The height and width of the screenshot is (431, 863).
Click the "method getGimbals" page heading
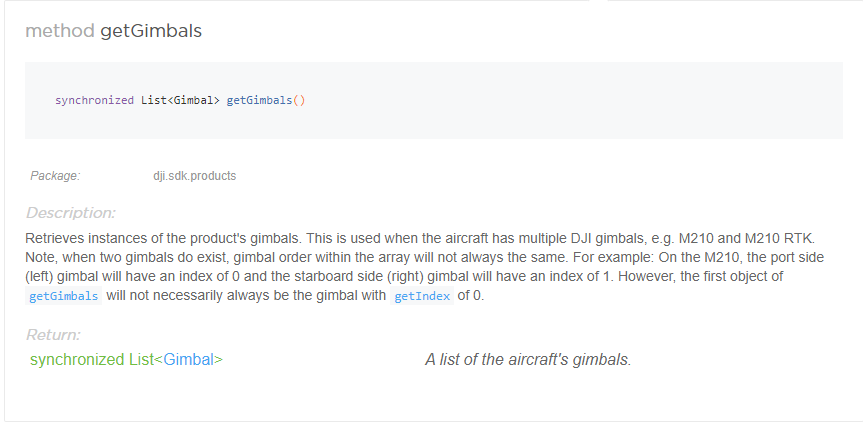tap(113, 31)
